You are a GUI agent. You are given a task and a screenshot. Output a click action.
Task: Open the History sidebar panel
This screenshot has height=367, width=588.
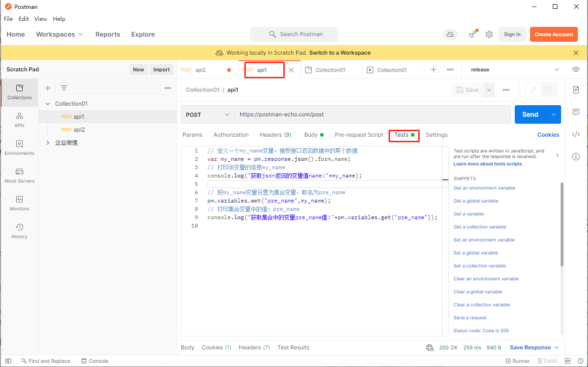pyautogui.click(x=19, y=231)
